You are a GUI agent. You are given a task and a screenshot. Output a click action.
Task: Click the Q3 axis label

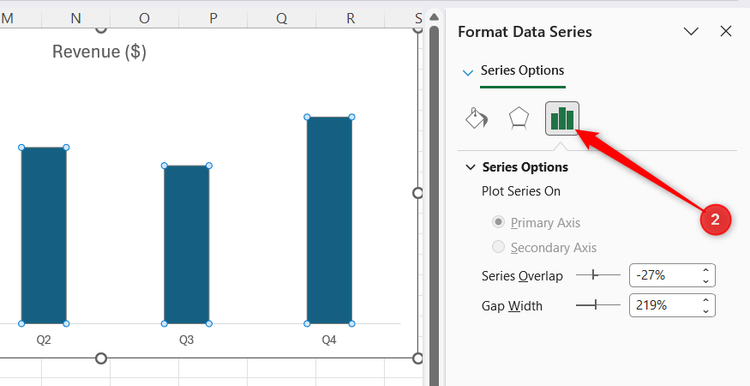(x=186, y=340)
